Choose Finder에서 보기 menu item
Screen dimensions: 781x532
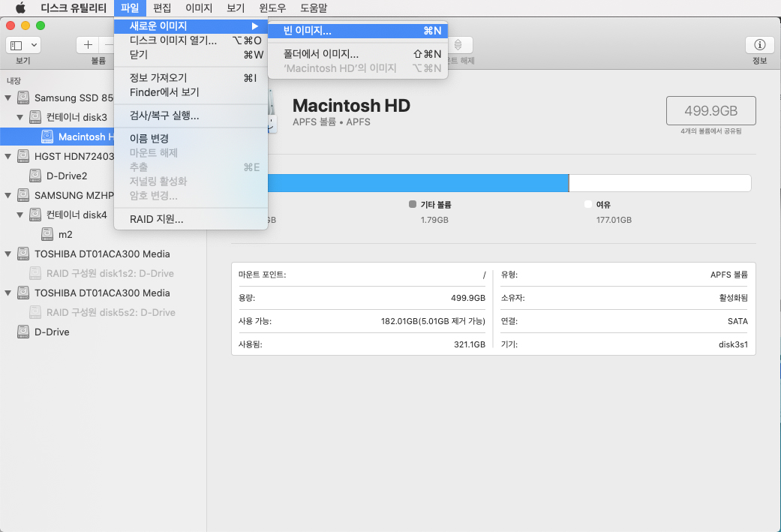191,92
